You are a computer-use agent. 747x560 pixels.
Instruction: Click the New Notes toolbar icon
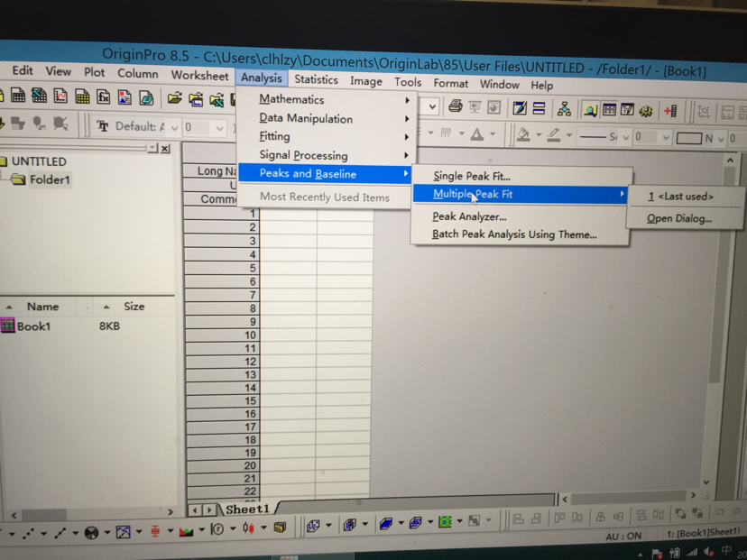coord(146,98)
